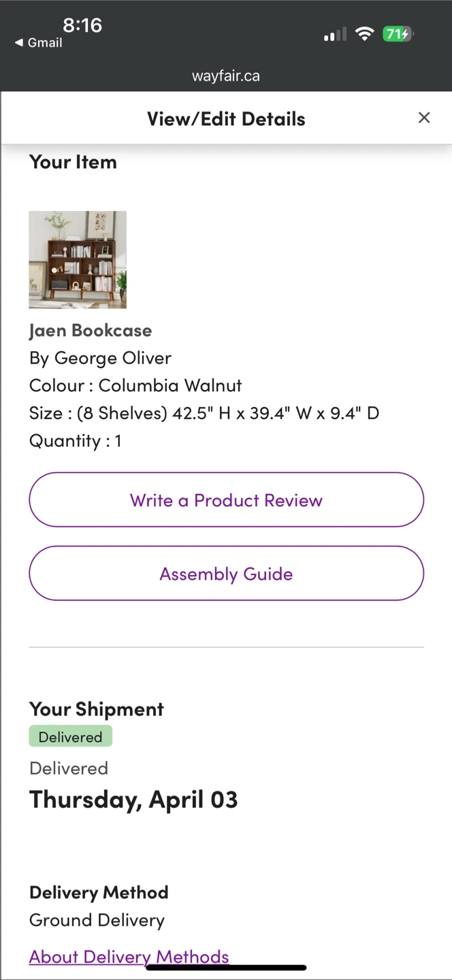452x980 pixels.
Task: Follow the About Delivery Methods link
Action: tap(129, 956)
